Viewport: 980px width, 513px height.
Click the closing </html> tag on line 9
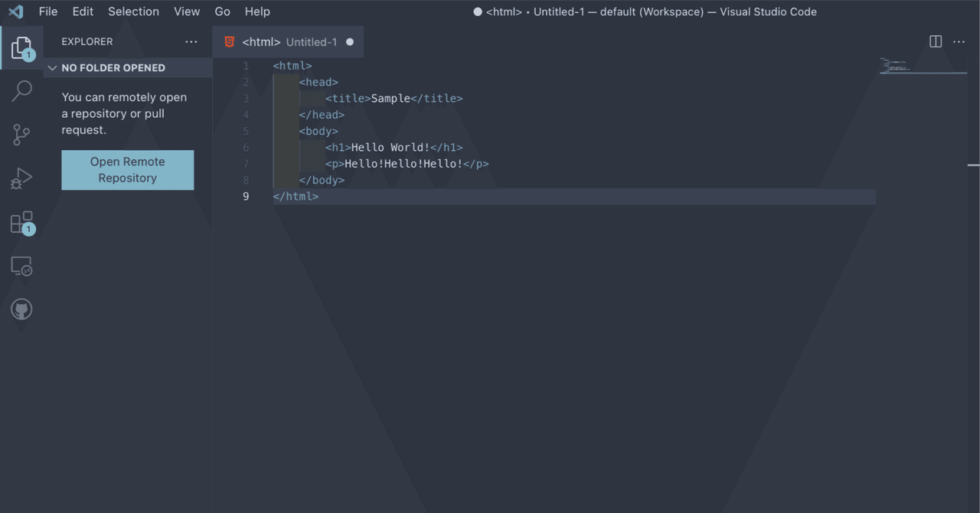[296, 197]
